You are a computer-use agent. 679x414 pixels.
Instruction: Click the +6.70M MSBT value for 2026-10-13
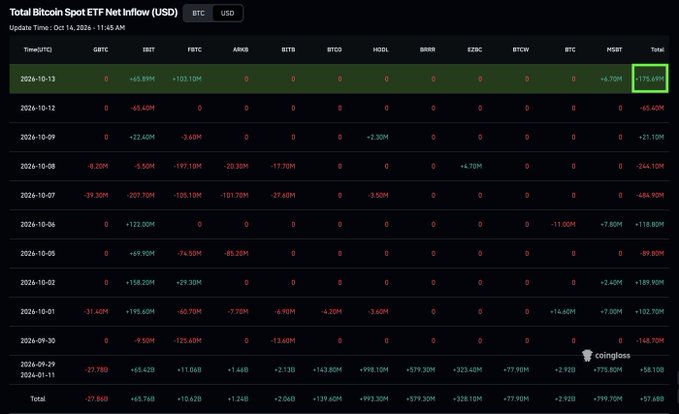611,79
